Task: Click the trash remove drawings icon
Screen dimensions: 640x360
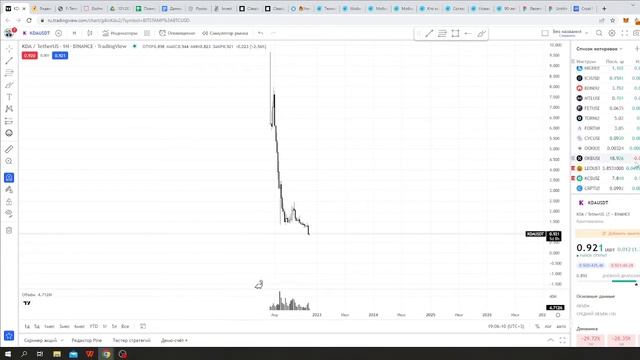Action: [9, 231]
